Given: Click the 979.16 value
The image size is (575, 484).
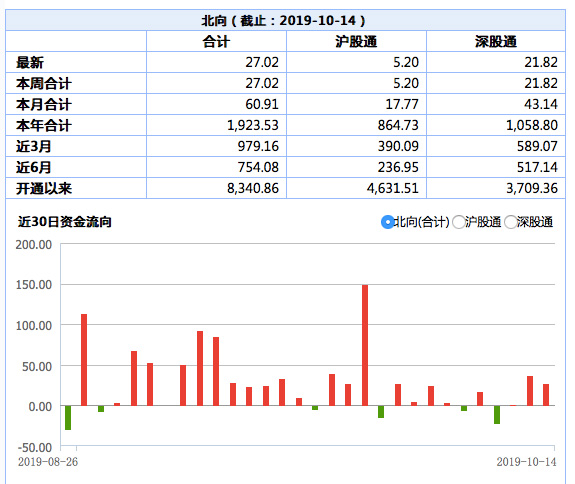Looking at the screenshot, I should coord(258,146).
